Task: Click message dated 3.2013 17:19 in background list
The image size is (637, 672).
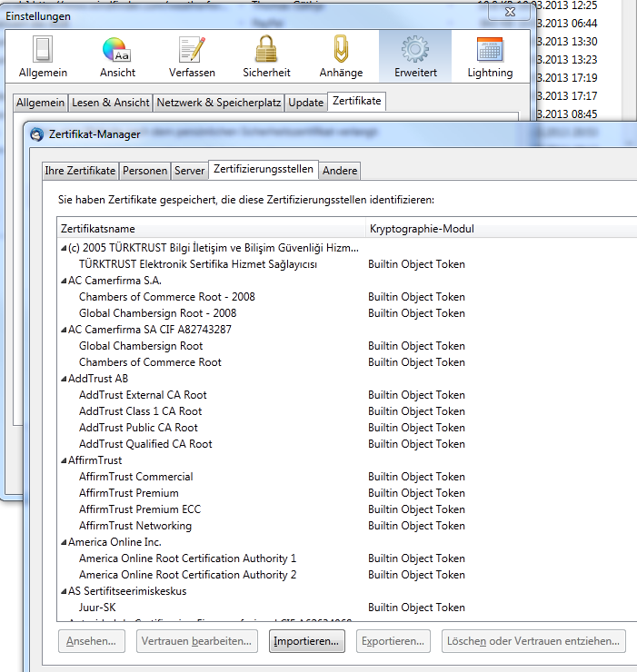Action: [567, 78]
